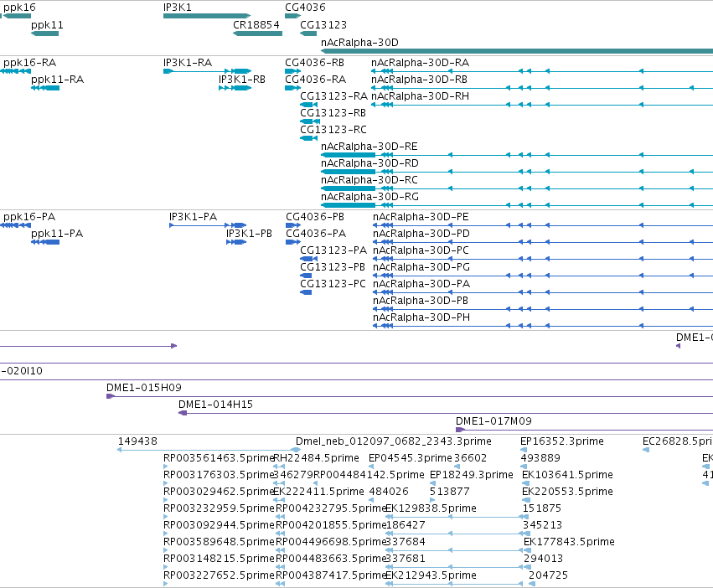
Task: Select the ppk11-PA protein label
Action: click(57, 234)
